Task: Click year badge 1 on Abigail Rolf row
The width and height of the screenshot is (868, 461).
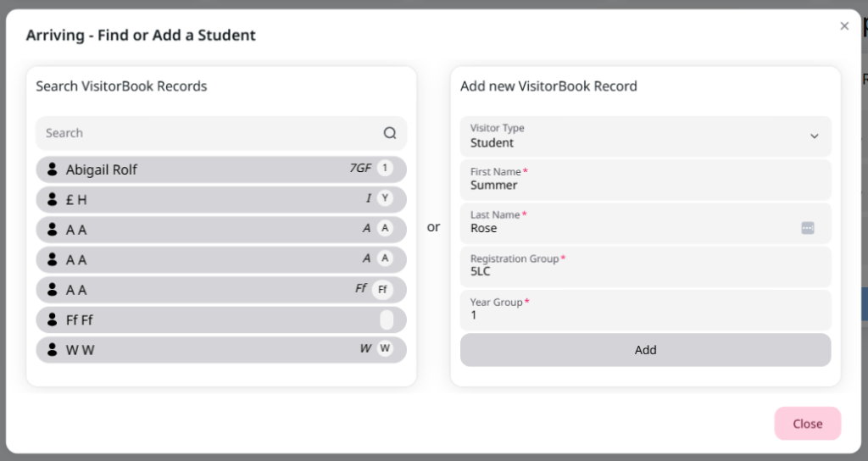Action: tap(385, 169)
